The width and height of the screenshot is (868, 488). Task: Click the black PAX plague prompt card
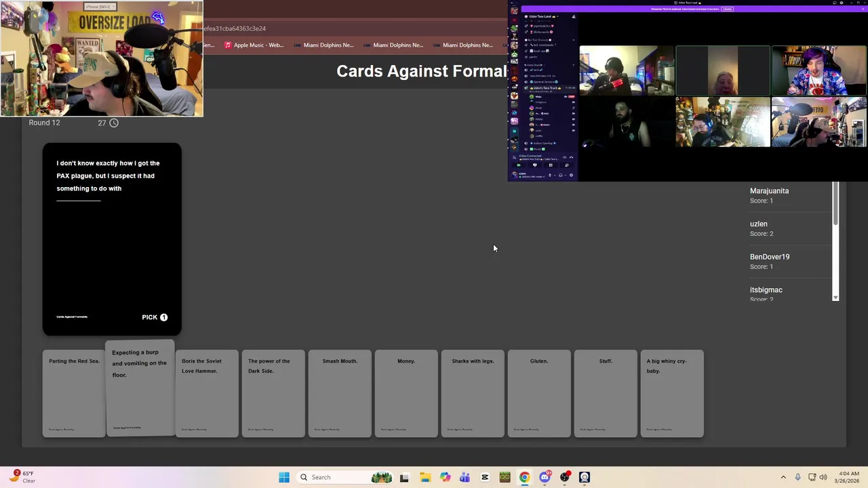(112, 239)
